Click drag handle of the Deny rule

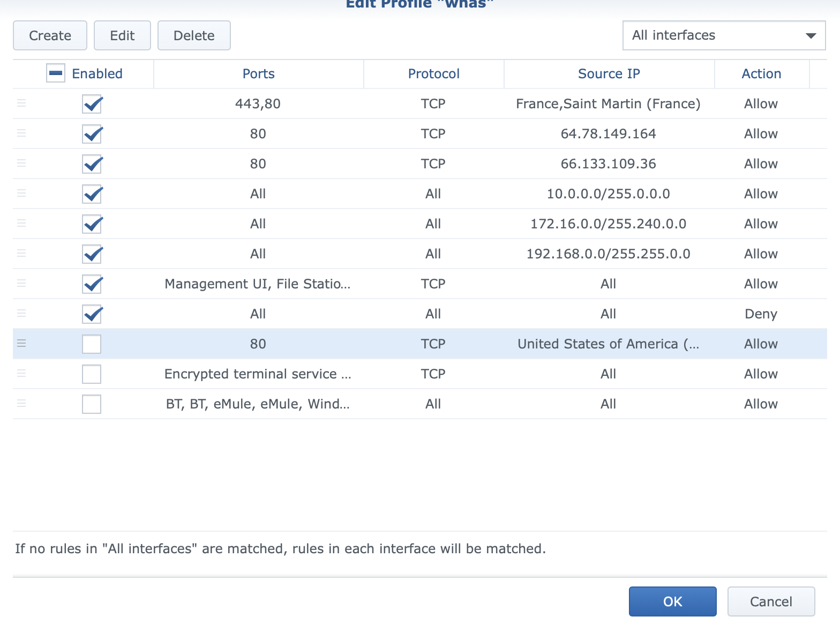pyautogui.click(x=21, y=314)
